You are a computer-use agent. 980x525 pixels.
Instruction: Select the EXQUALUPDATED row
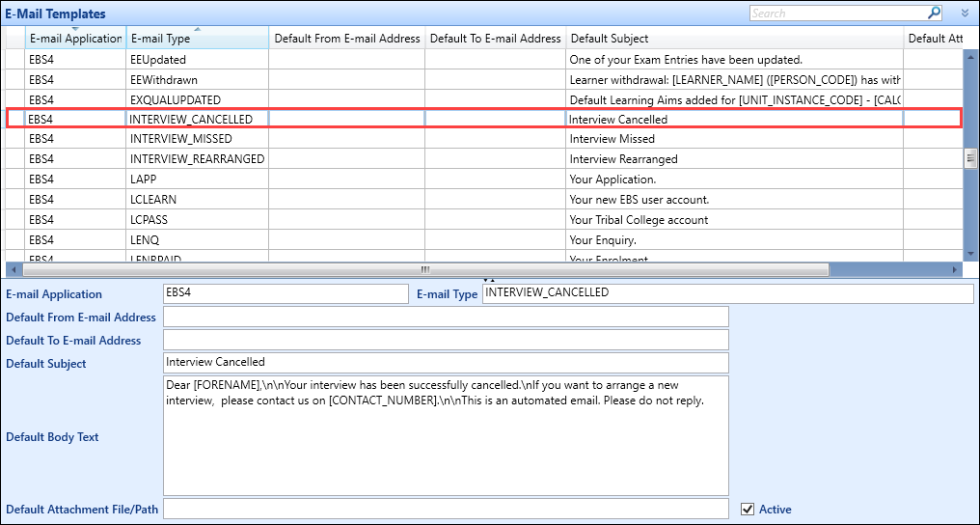(x=484, y=100)
